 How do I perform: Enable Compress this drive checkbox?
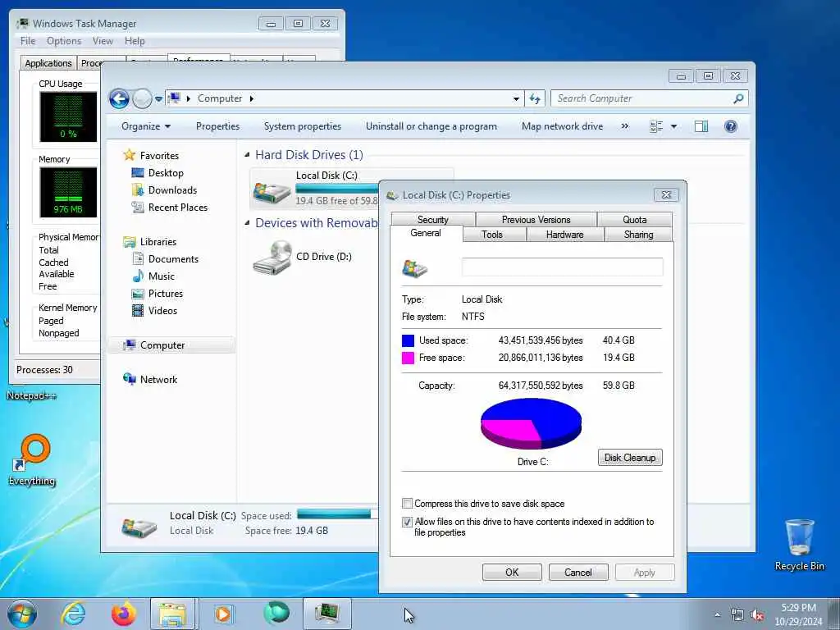(x=407, y=504)
